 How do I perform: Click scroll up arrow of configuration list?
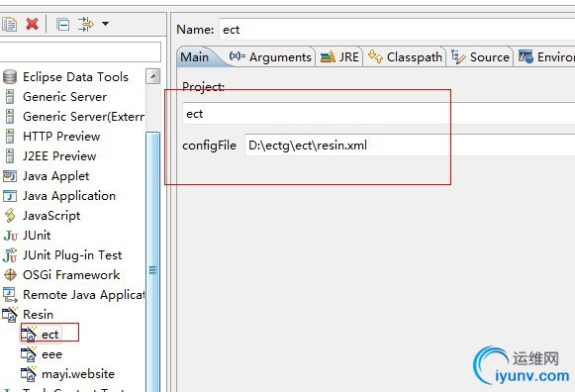point(153,76)
